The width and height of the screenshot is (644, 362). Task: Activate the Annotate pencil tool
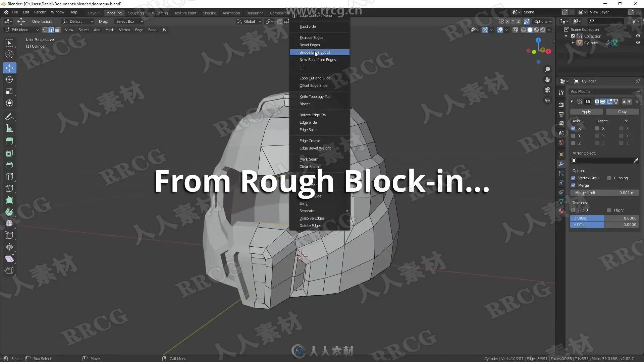pos(9,117)
